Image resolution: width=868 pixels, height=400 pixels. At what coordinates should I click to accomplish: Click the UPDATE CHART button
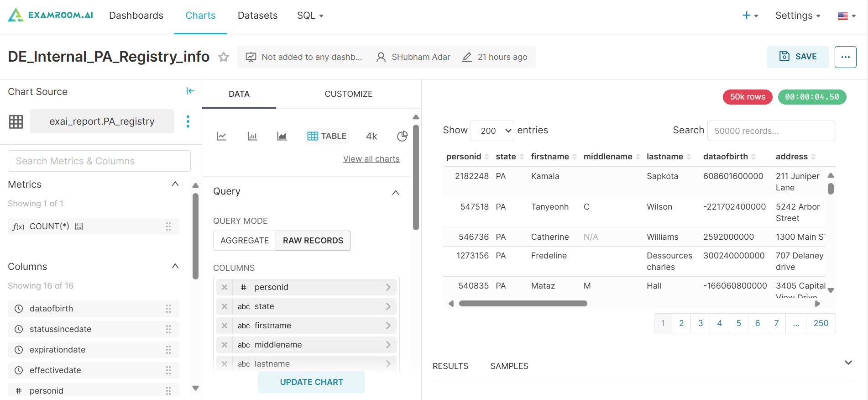(x=312, y=382)
